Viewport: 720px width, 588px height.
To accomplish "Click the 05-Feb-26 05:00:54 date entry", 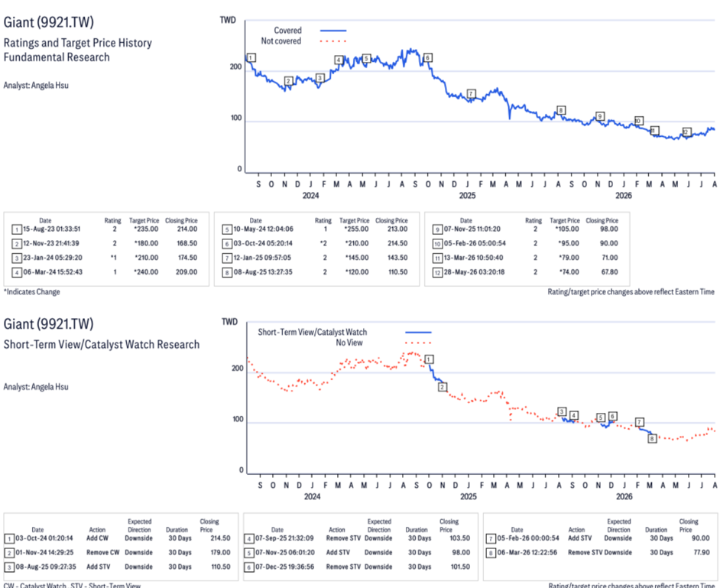I will coord(475,243).
